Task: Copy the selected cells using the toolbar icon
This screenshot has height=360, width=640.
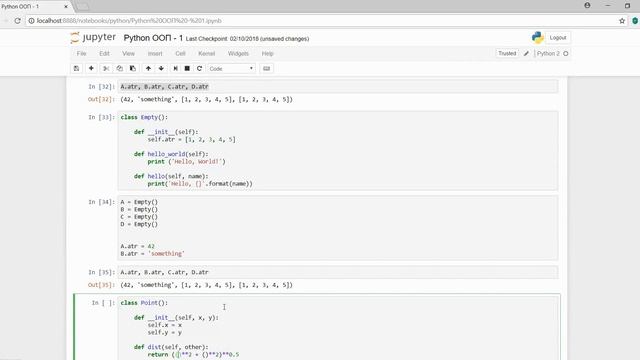Action: pyautogui.click(x=120, y=69)
